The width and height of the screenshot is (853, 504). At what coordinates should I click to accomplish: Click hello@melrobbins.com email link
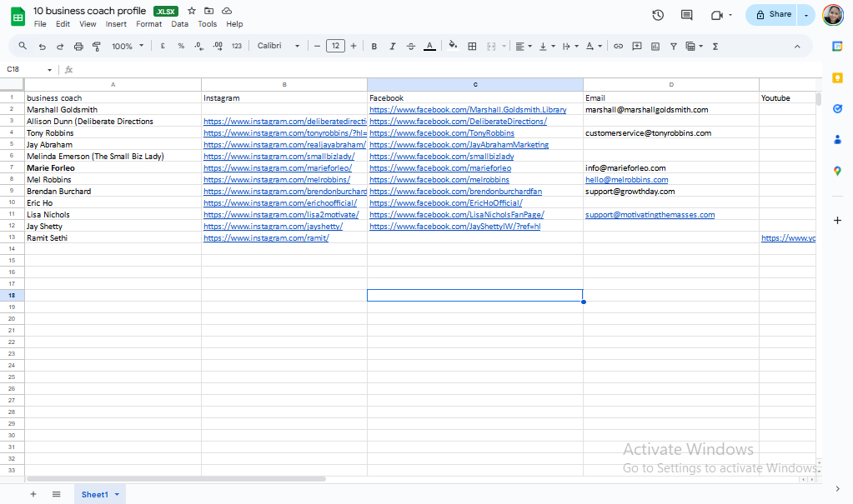point(627,180)
